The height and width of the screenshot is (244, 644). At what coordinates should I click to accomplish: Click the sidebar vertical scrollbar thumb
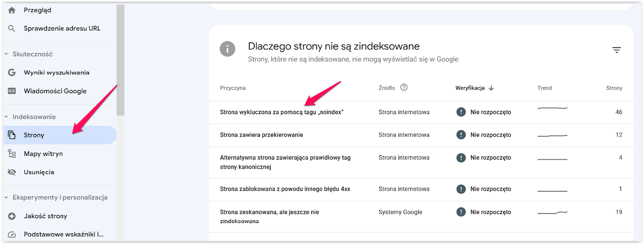(x=120, y=60)
